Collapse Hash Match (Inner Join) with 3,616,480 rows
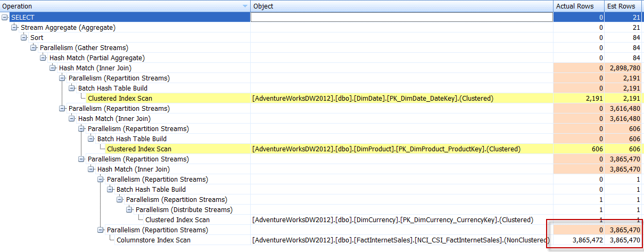Viewport: 644px width, 252px height. click(x=72, y=118)
